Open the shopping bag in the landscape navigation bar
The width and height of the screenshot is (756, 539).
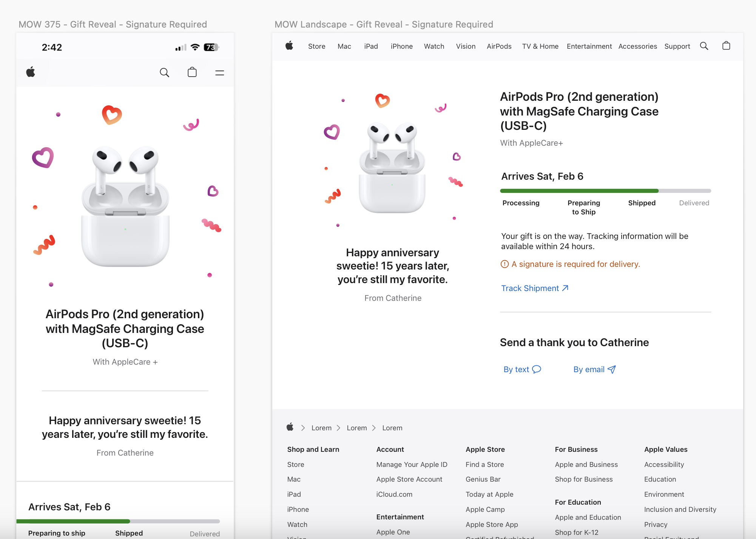pos(726,46)
